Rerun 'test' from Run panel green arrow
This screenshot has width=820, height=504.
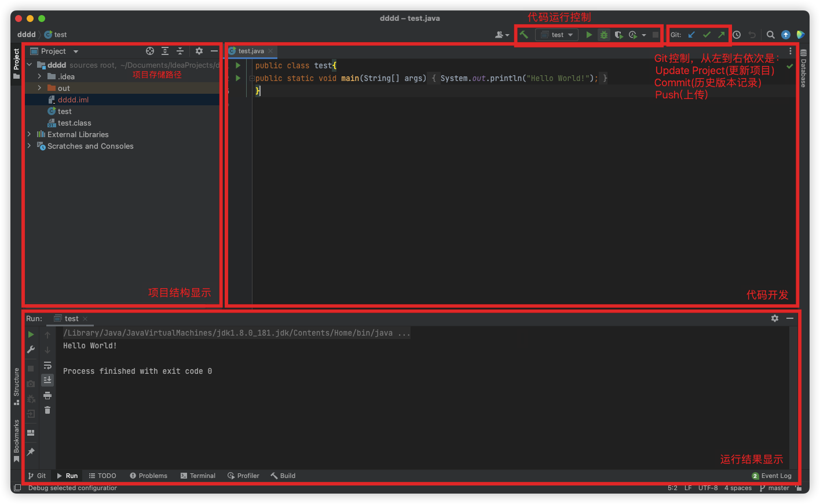click(x=31, y=334)
